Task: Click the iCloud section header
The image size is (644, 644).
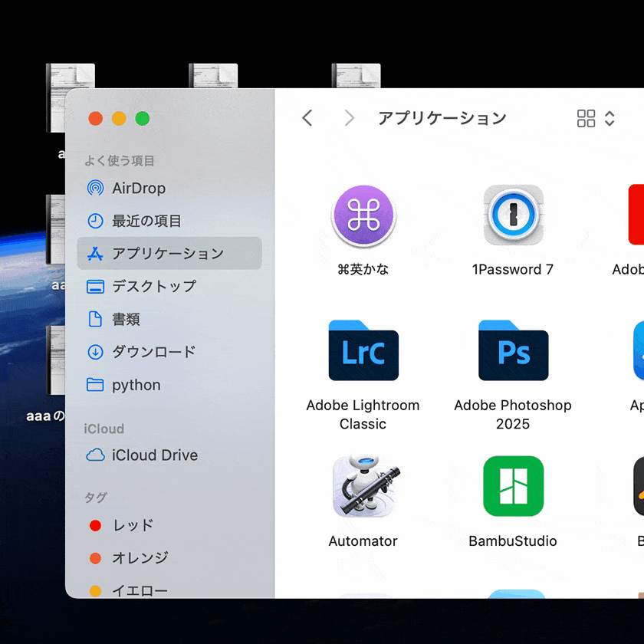Action: 104,429
